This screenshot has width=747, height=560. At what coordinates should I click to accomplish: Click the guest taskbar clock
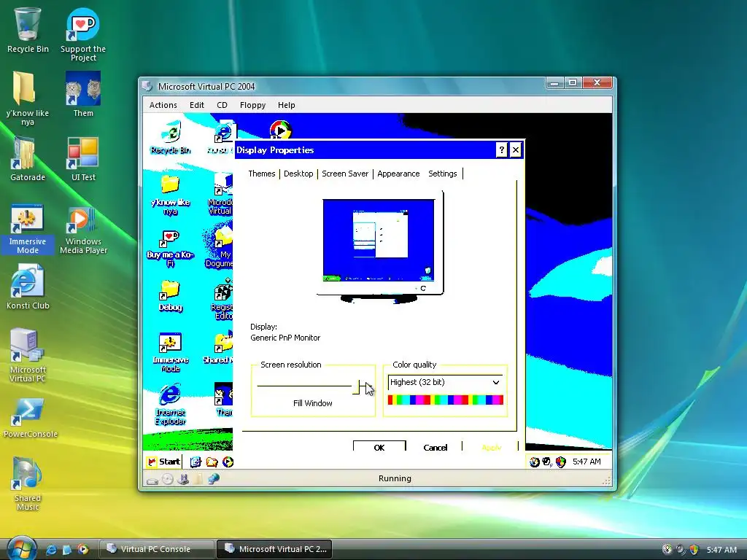(587, 462)
